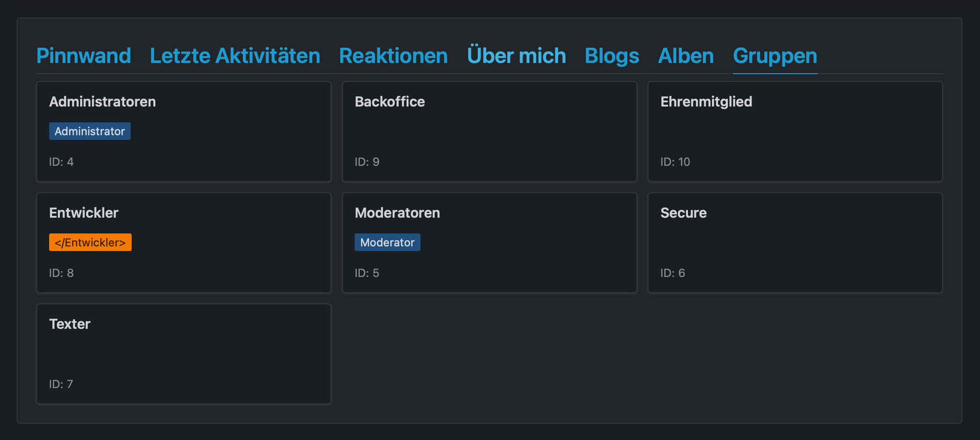This screenshot has height=440, width=980.
Task: Select the Ehrenmitglied group title
Action: [x=706, y=102]
